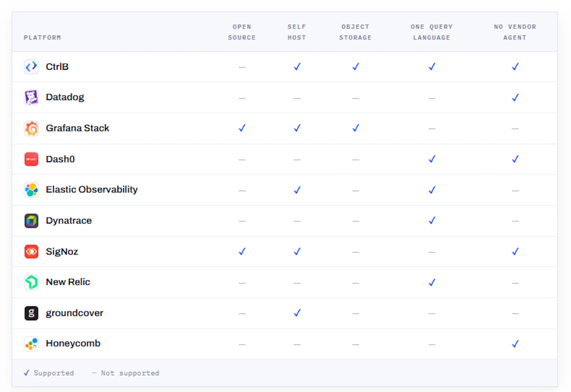
Task: Click the Supported legend checkmark
Action: [27, 373]
